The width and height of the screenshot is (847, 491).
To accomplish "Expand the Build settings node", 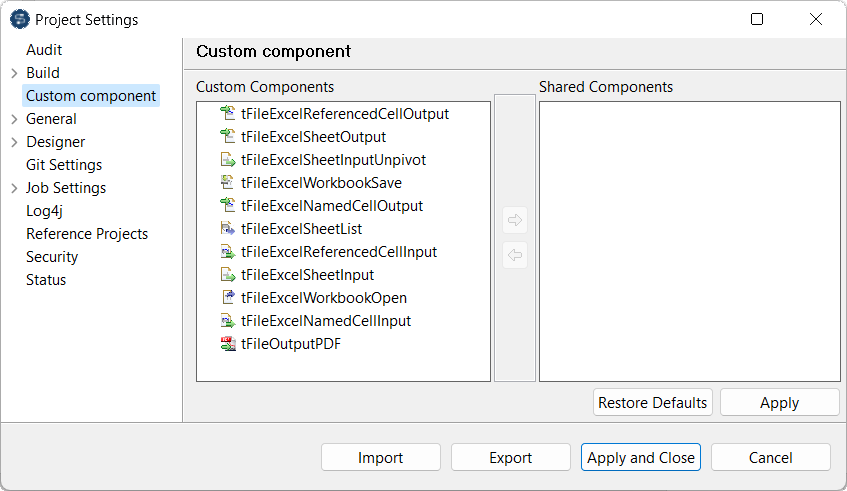I will click(x=14, y=73).
